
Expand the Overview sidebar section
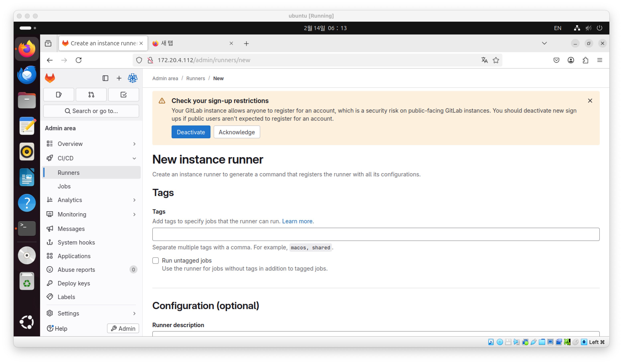[x=91, y=144]
